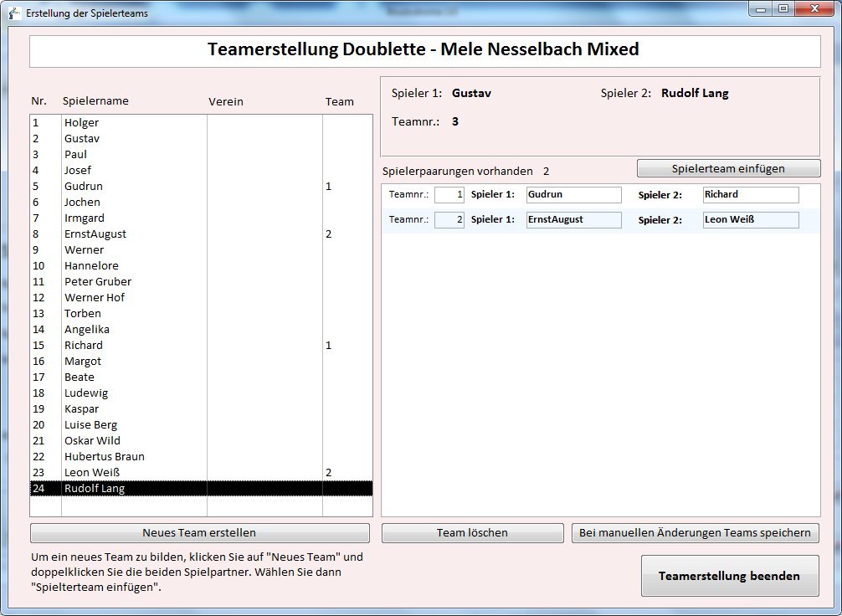Click 'Spielerteam einfügen' button
Screen dimensions: 842x616
click(x=728, y=168)
